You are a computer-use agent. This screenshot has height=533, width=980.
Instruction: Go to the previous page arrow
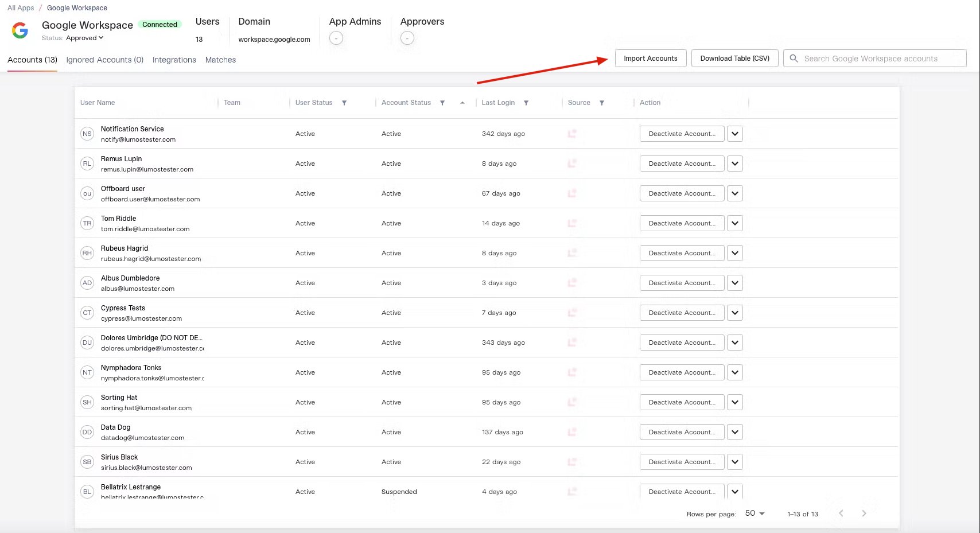pyautogui.click(x=841, y=513)
